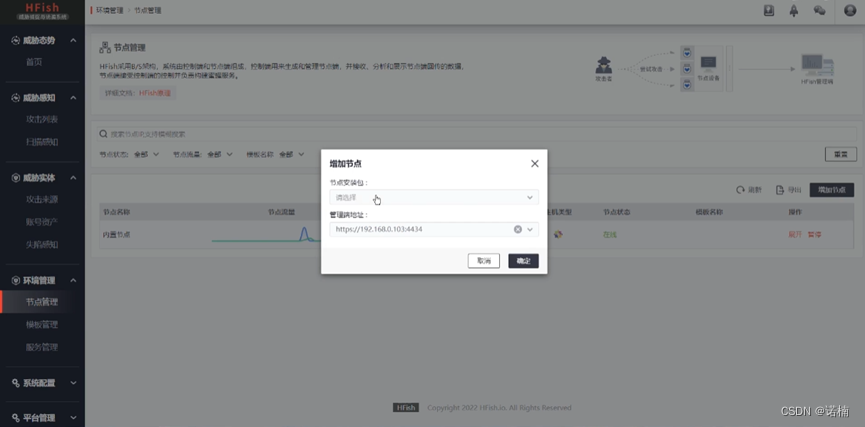Image resolution: width=865 pixels, height=427 pixels.
Task: Open the 节点流量 filter dropdown
Action: 220,154
